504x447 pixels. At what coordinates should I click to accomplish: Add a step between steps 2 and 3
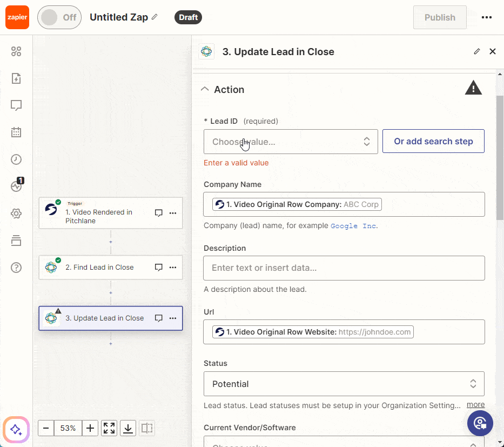tap(111, 292)
